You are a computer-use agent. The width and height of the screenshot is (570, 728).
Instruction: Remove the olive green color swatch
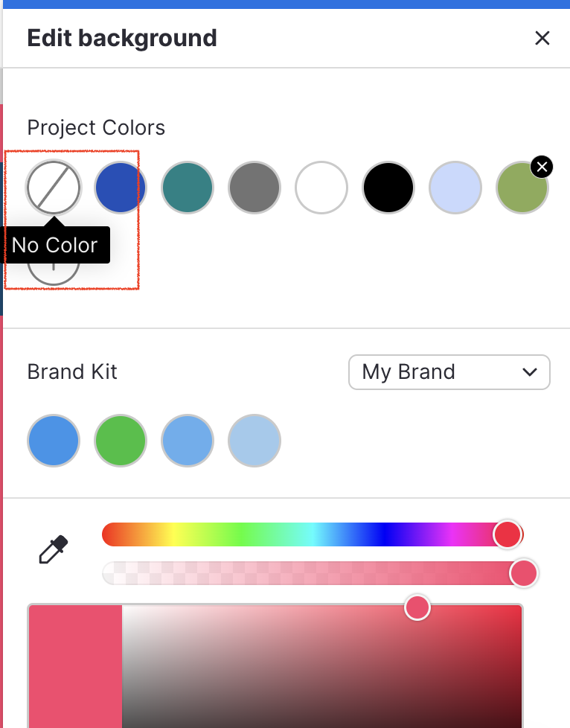pos(542,167)
